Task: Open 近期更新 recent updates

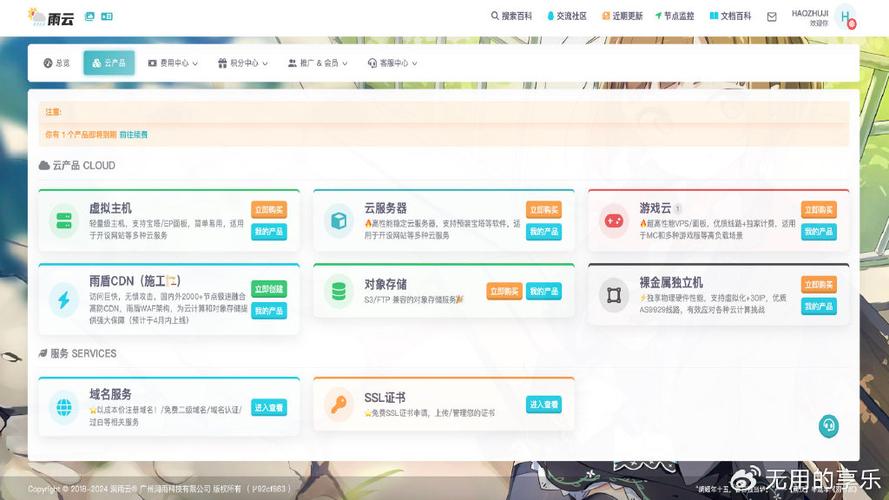Action: 622,16
